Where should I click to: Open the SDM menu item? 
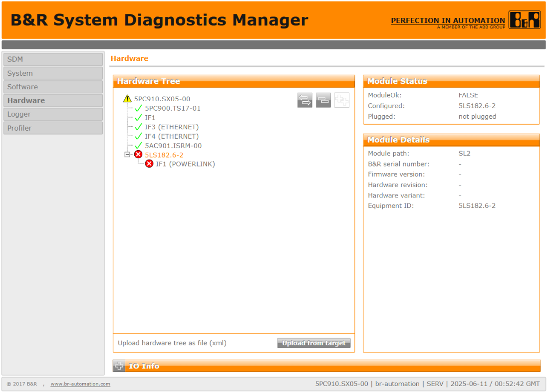(x=53, y=59)
